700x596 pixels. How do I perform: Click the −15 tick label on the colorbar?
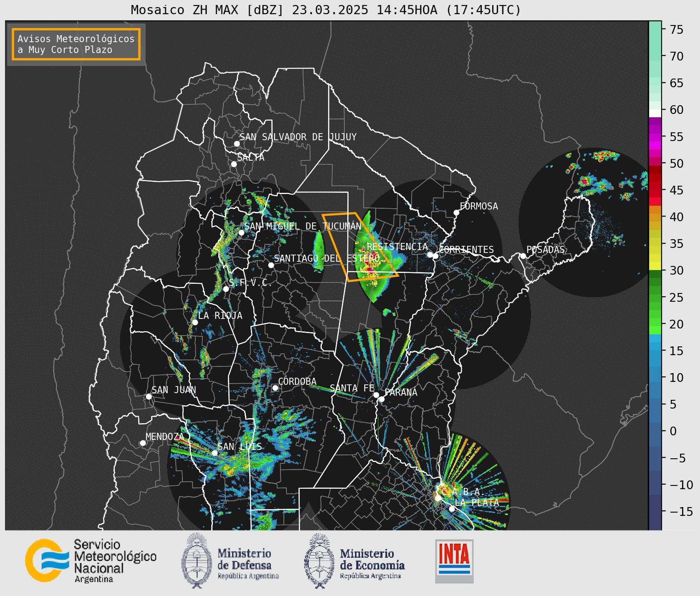[x=681, y=512]
